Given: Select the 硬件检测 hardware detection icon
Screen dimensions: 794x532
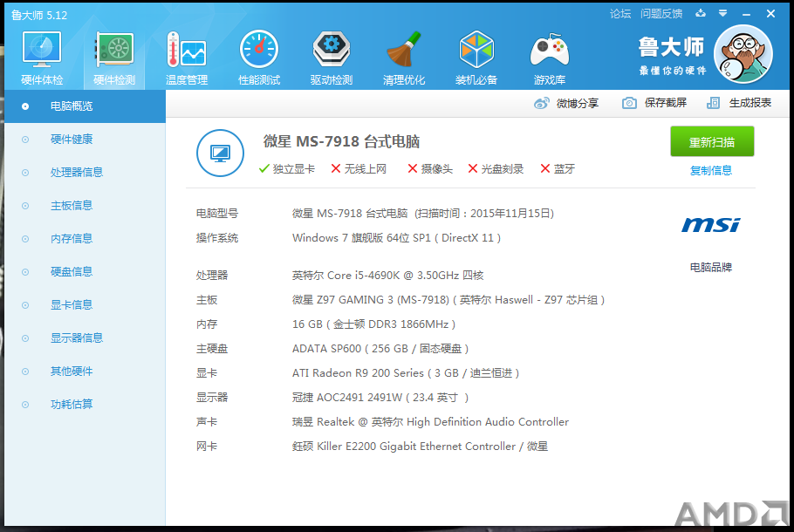Looking at the screenshot, I should pyautogui.click(x=114, y=50).
